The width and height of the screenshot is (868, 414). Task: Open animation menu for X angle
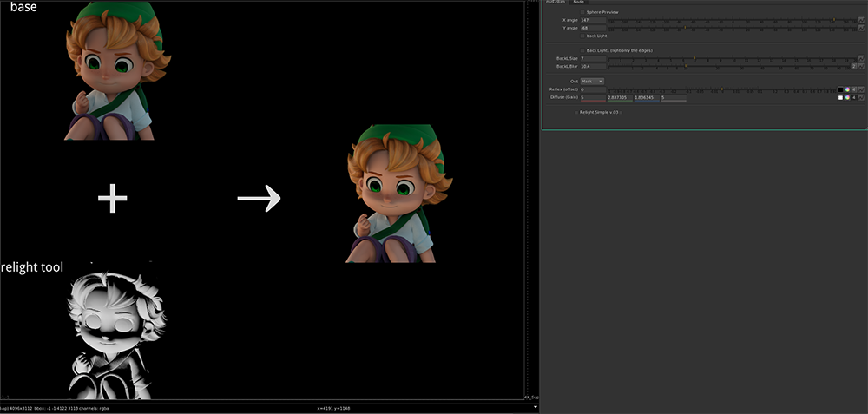[x=861, y=20]
